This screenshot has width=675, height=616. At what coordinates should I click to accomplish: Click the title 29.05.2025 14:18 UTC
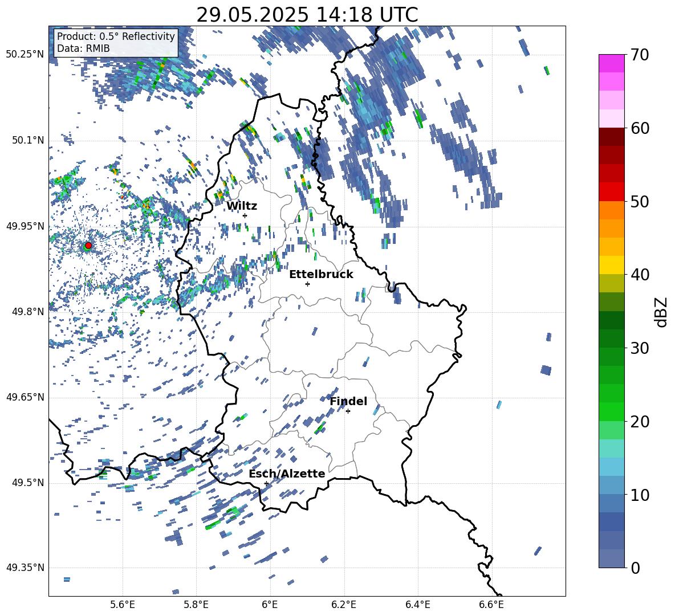pos(307,15)
